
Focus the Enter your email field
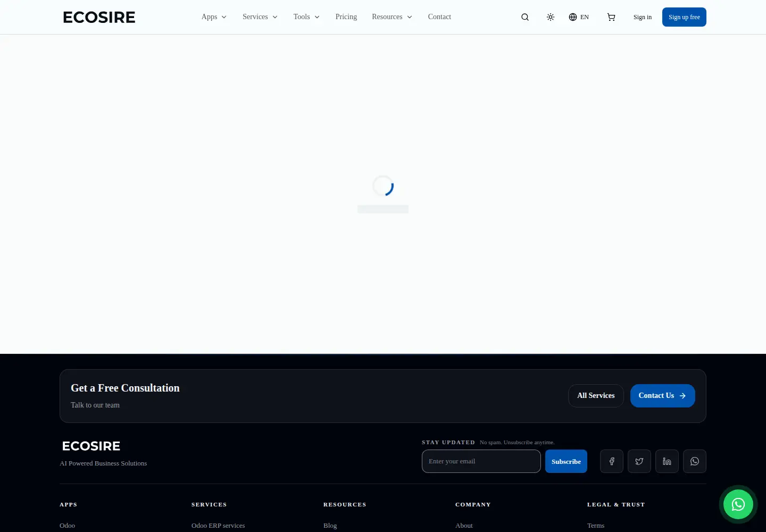[x=481, y=461]
